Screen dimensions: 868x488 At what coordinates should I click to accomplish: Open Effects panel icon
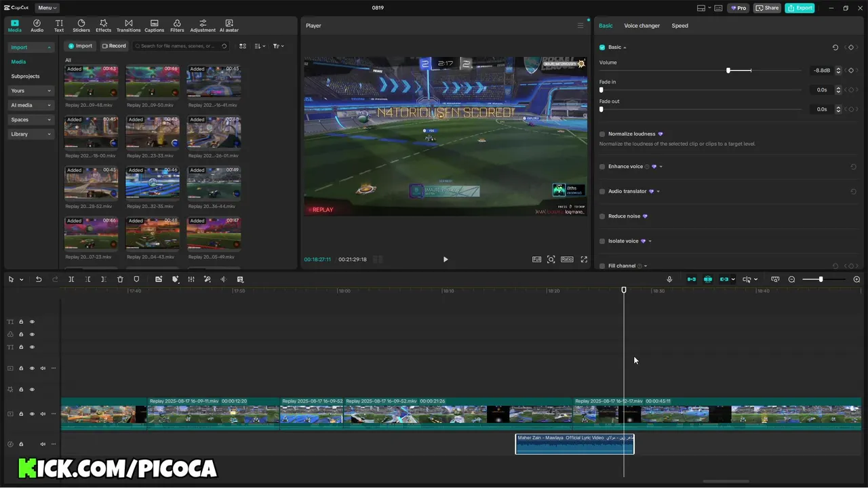pos(103,26)
